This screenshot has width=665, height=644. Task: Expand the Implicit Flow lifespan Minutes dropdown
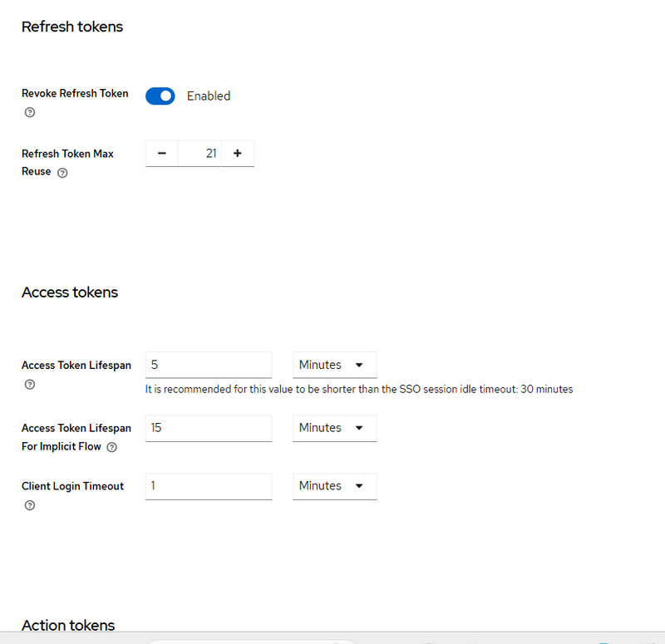coord(334,428)
